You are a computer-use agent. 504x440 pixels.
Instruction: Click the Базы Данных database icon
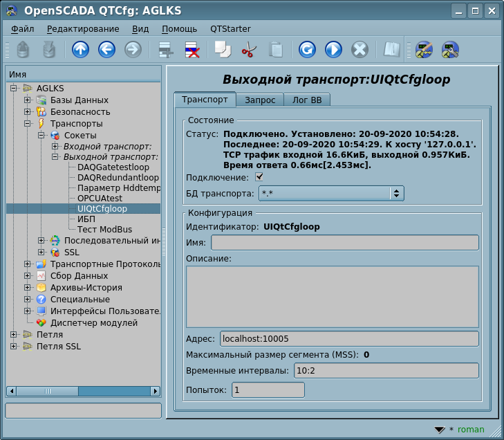pos(41,100)
